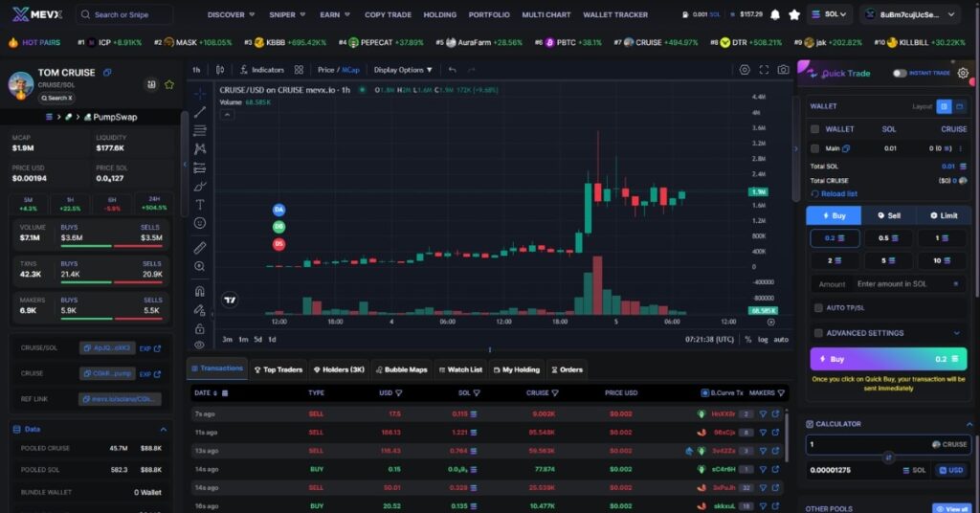Viewport: 980px width, 513px height.
Task: Open Quick Trade settings gear
Action: (x=963, y=73)
